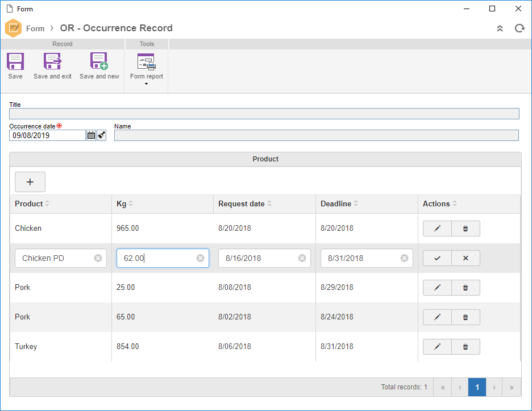This screenshot has width=532, height=411.
Task: Sort table by Actions column
Action: 455,204
